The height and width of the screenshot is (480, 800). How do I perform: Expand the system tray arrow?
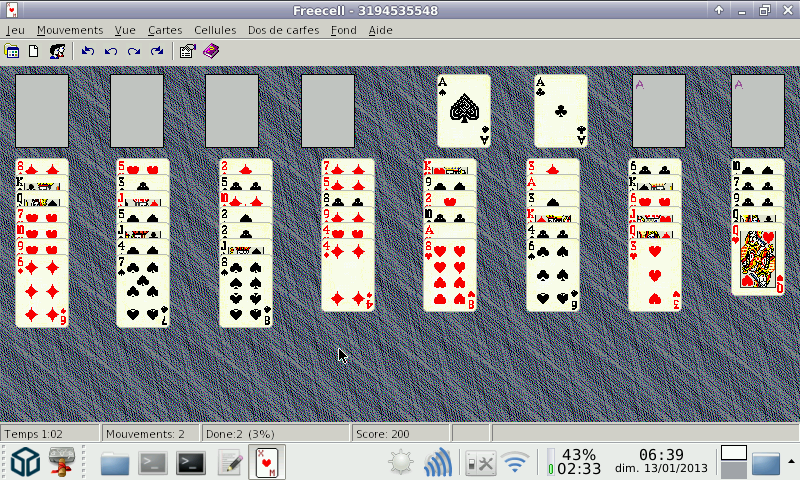coord(791,462)
